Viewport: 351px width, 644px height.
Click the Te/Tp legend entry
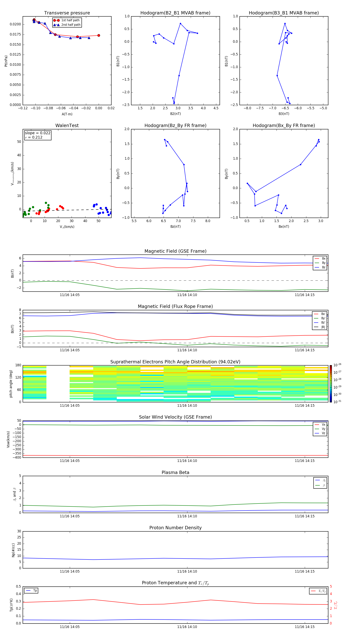pos(318,591)
